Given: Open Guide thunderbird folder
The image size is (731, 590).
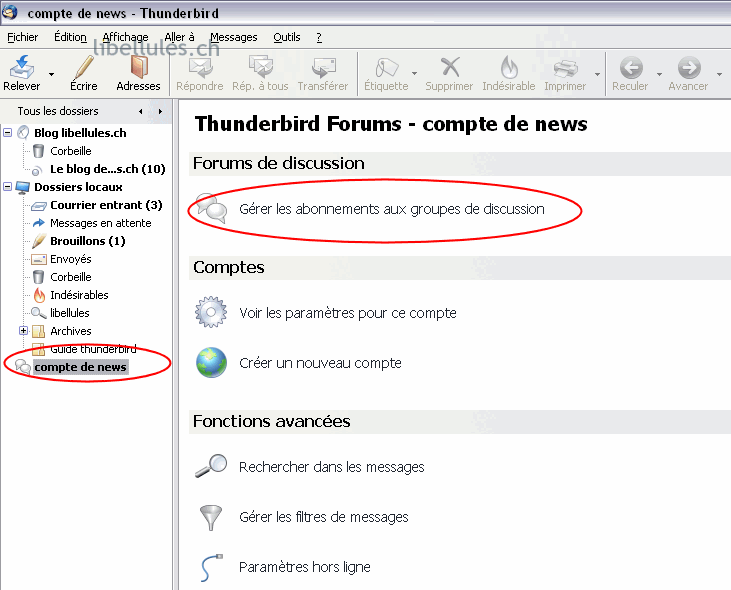Looking at the screenshot, I should pyautogui.click(x=93, y=349).
